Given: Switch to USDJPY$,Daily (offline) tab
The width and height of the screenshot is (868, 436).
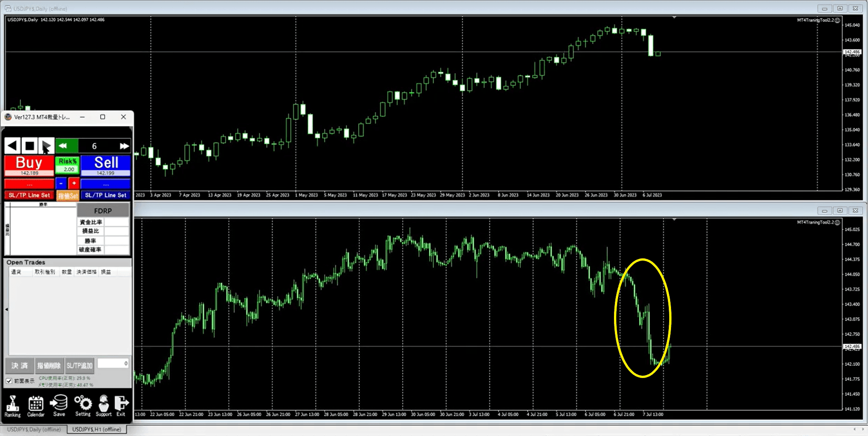Looking at the screenshot, I should [x=34, y=429].
